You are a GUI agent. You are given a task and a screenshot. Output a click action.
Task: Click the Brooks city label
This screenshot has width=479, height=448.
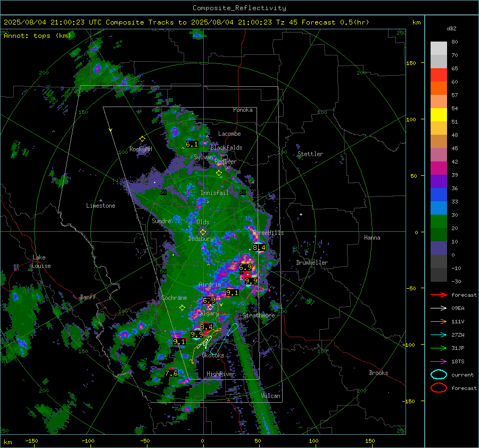coord(378,373)
